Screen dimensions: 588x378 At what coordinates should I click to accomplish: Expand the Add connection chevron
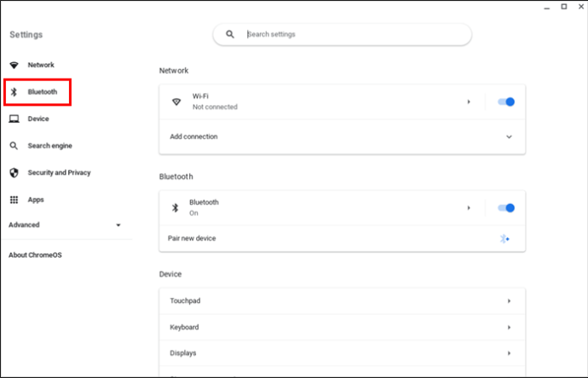coord(509,137)
